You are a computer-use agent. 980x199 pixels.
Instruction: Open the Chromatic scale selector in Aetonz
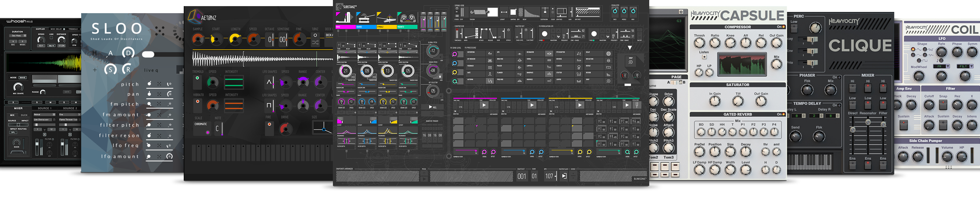(202, 128)
